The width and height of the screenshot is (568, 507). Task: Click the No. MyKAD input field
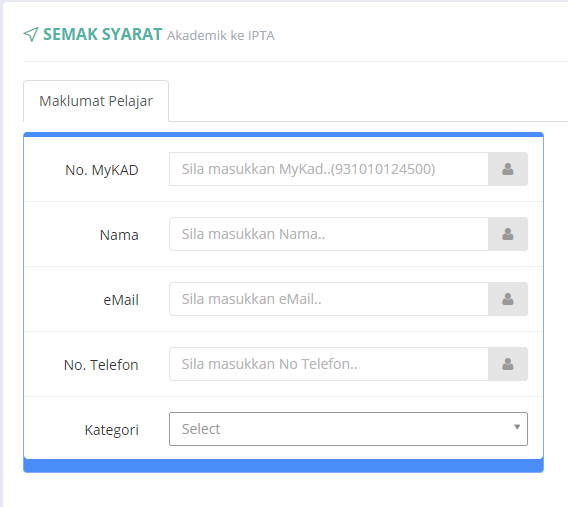(329, 169)
